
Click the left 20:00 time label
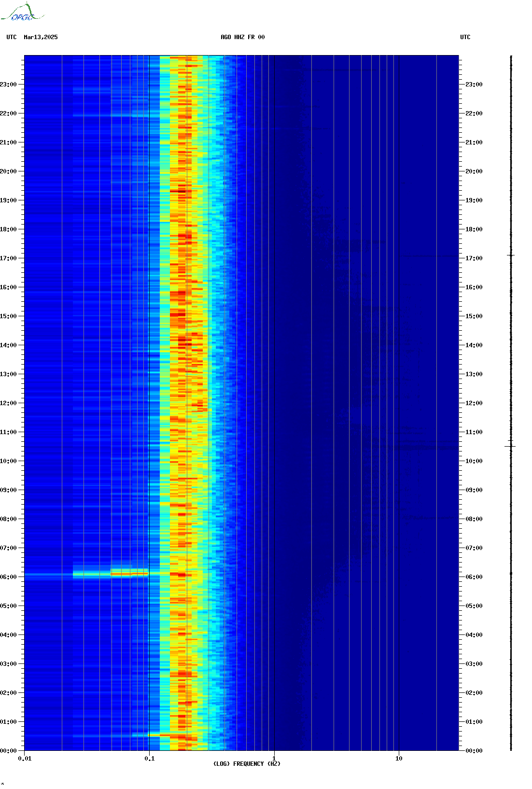(8, 171)
